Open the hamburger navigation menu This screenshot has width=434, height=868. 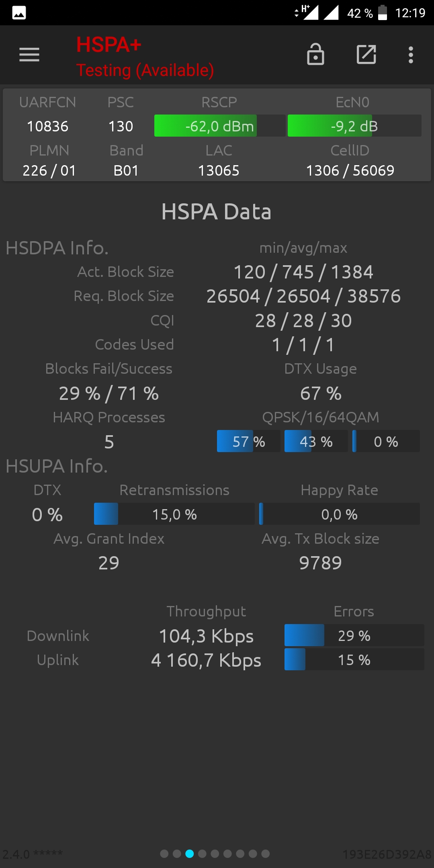pyautogui.click(x=29, y=55)
